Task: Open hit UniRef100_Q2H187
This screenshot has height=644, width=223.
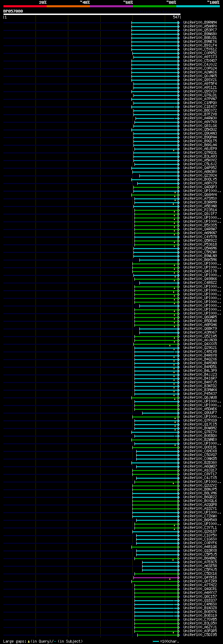Action: (x=200, y=531)
